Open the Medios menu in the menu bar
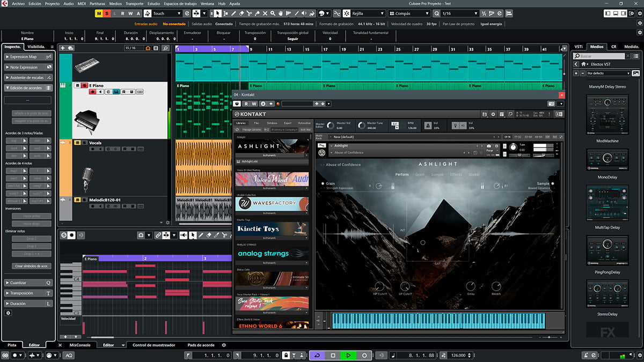644x362 pixels. point(115,3)
